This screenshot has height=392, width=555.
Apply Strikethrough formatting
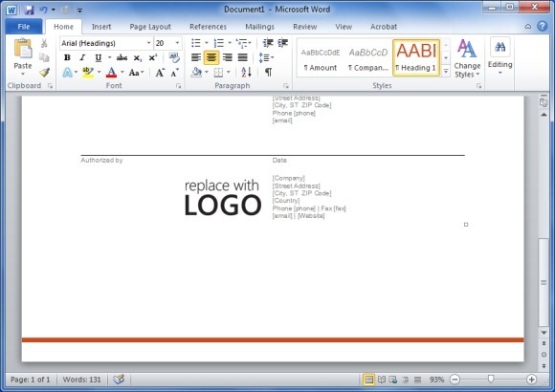click(122, 57)
